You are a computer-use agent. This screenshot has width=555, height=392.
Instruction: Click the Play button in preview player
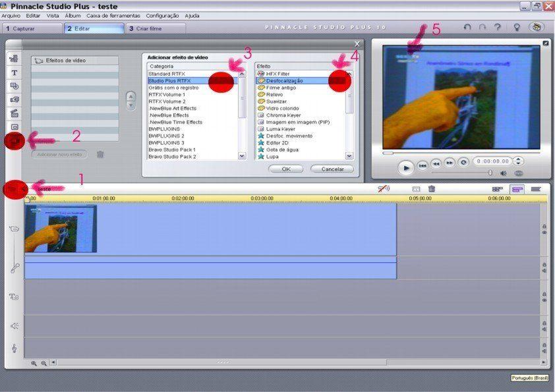[x=406, y=168]
